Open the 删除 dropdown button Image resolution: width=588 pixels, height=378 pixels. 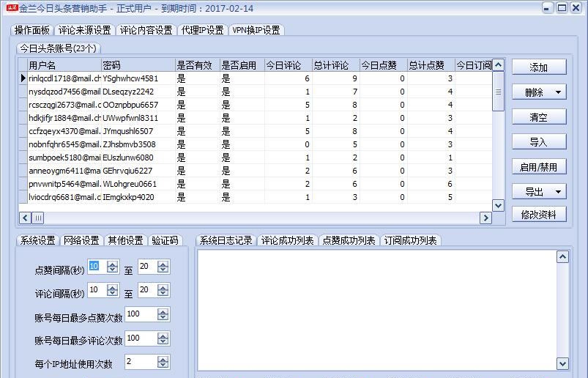539,92
